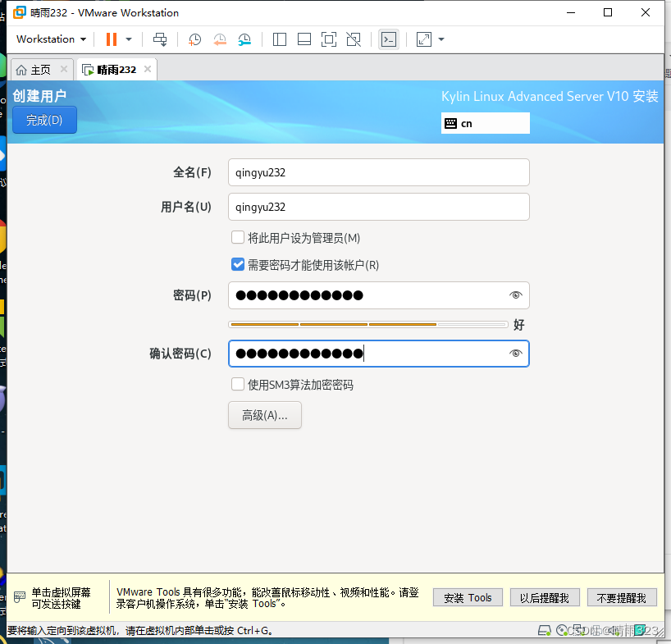This screenshot has height=644, width=671.
Task: Click the 不要提醒我 never remind button
Action: (622, 598)
